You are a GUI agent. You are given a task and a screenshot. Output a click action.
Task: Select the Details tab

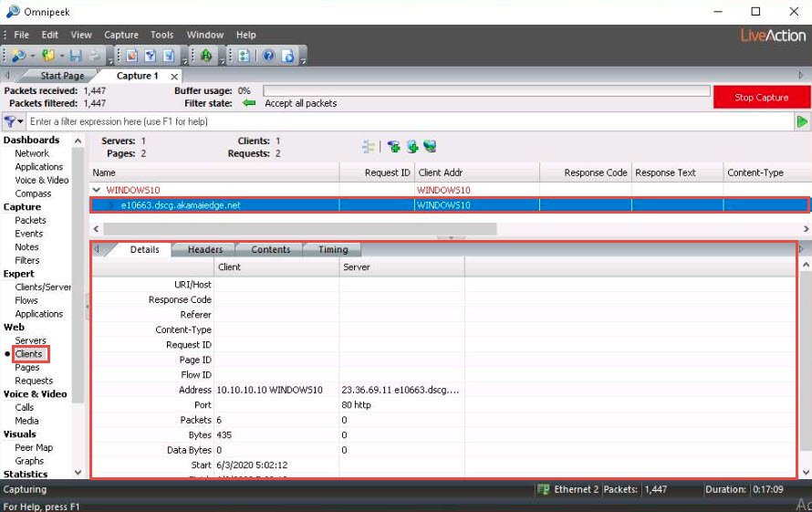[x=144, y=250]
